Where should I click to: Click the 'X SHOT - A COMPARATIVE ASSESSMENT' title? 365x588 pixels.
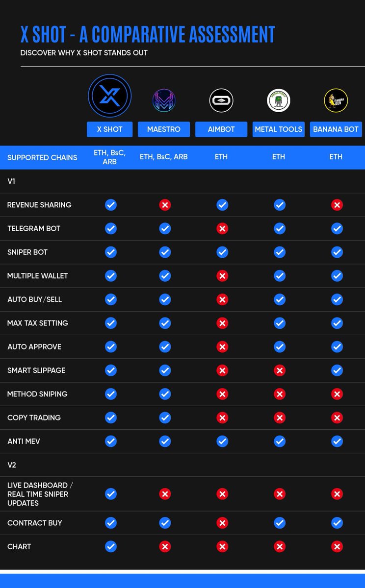click(x=148, y=34)
